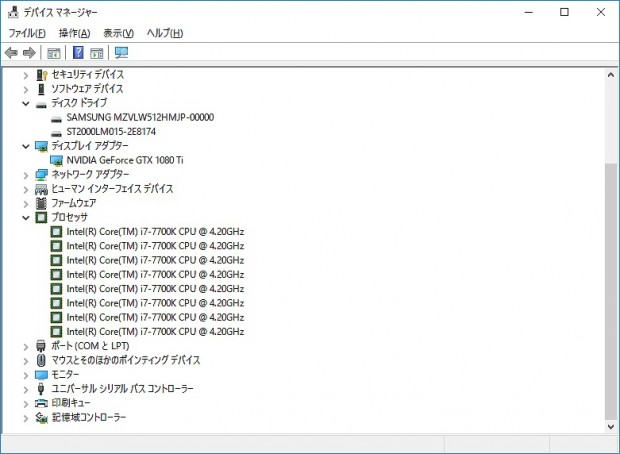Expand the ユニバーサル シリアル バス コントローラー node
620x454 pixels.
tap(26, 390)
